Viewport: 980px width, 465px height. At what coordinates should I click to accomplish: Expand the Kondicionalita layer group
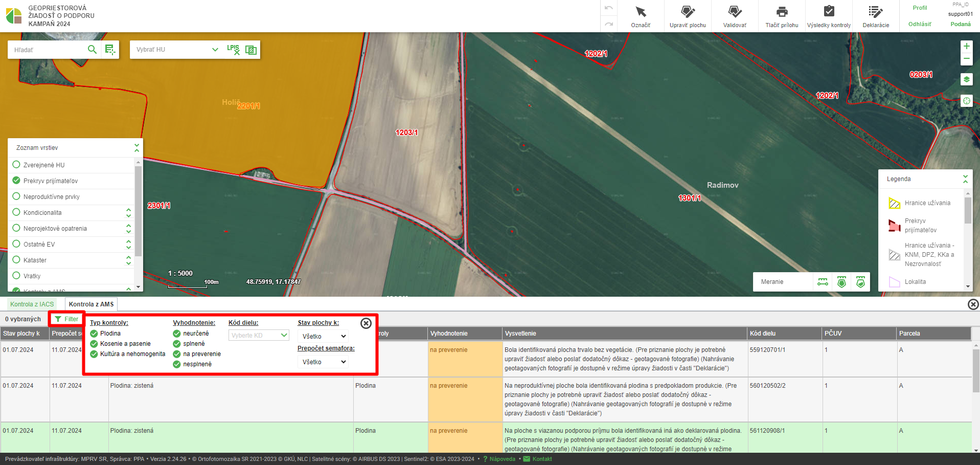pos(128,212)
